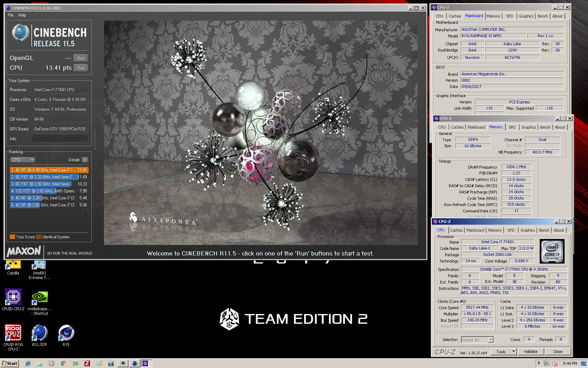Click the muted volume tray icon

(555, 363)
